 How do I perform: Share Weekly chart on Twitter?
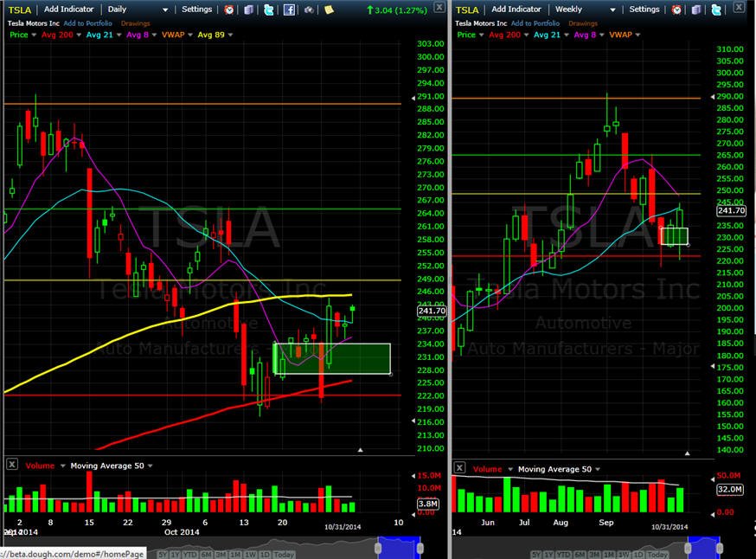click(x=716, y=10)
